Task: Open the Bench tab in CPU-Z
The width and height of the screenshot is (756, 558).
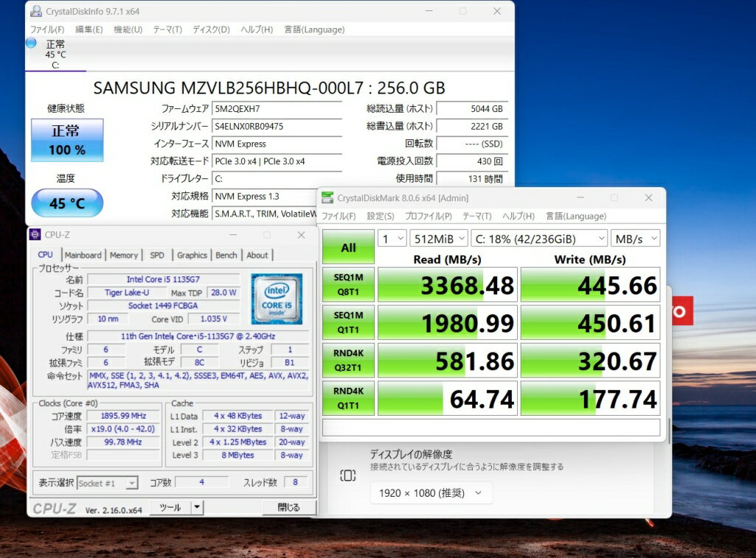Action: tap(226, 255)
